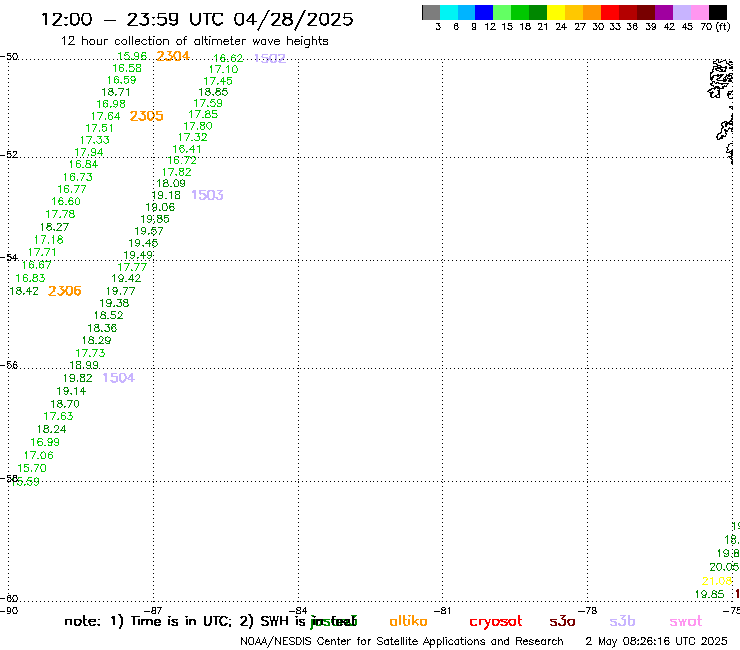Click the orange pass label 2306

tap(65, 291)
